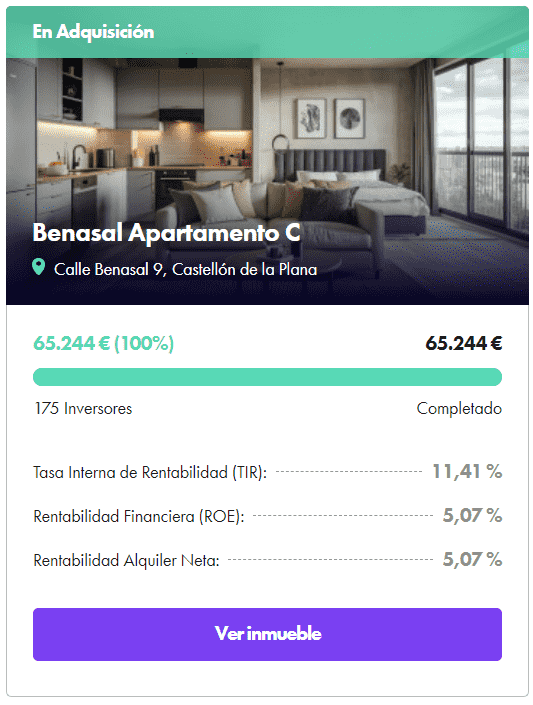Click the green location pin icon
The width and height of the screenshot is (533, 705).
[39, 267]
